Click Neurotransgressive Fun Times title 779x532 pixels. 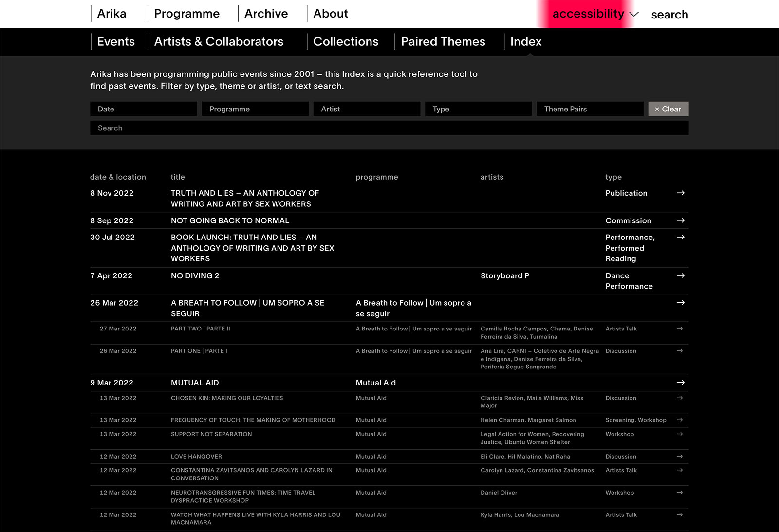click(243, 496)
